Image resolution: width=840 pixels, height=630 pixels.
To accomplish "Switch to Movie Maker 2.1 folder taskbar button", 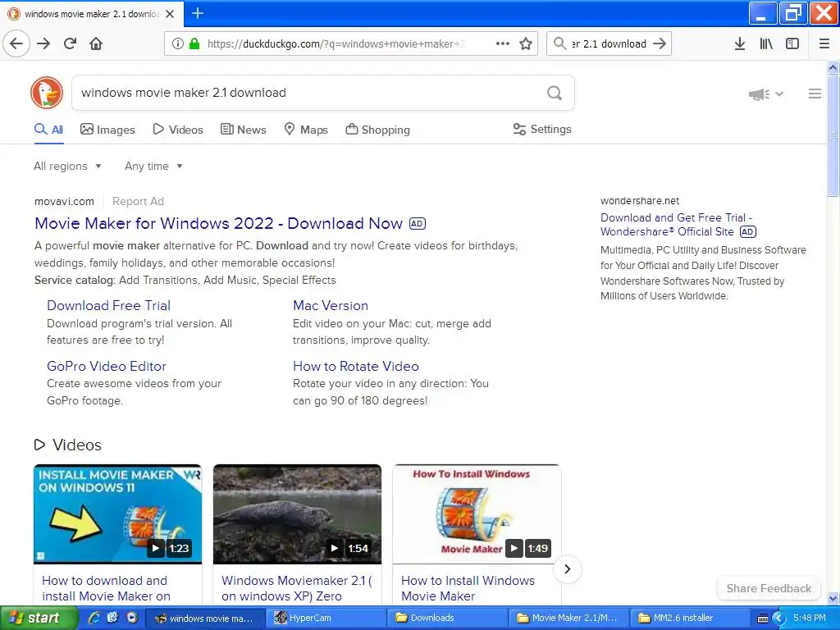I will point(569,618).
